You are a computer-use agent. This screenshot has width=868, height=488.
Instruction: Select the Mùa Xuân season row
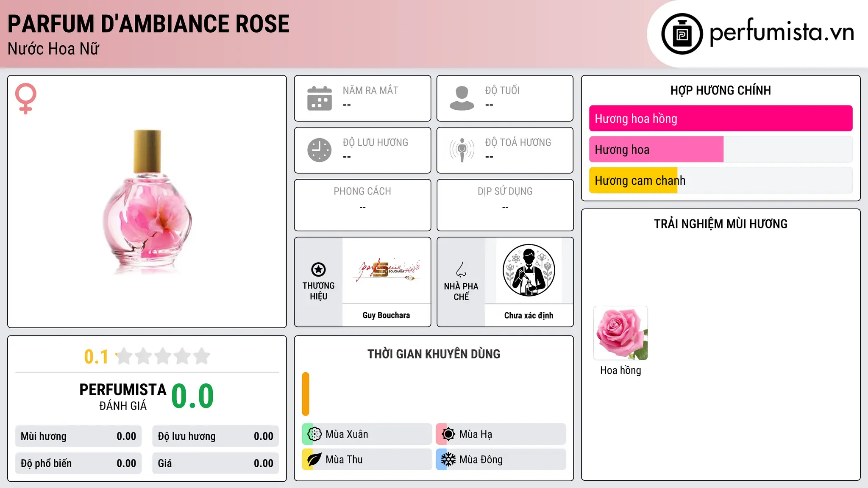tap(367, 434)
